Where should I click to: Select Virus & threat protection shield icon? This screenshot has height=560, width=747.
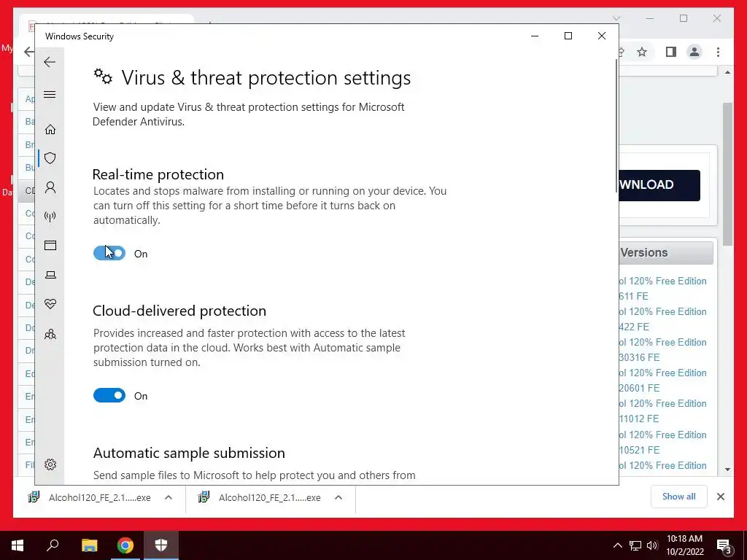pos(50,158)
